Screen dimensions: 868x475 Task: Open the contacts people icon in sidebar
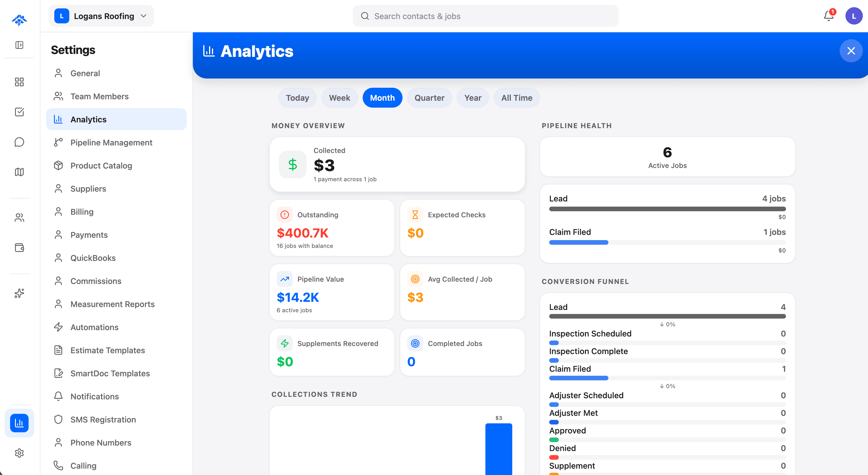19,218
